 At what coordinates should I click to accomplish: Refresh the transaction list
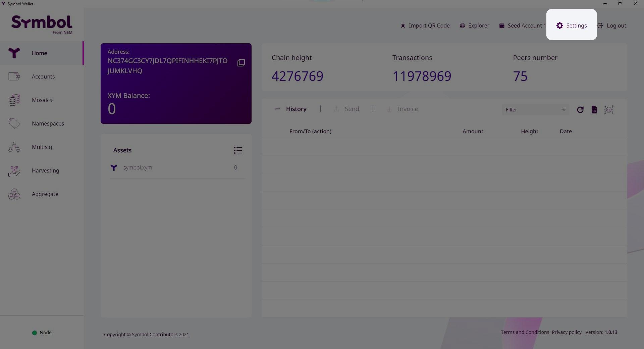pyautogui.click(x=580, y=110)
